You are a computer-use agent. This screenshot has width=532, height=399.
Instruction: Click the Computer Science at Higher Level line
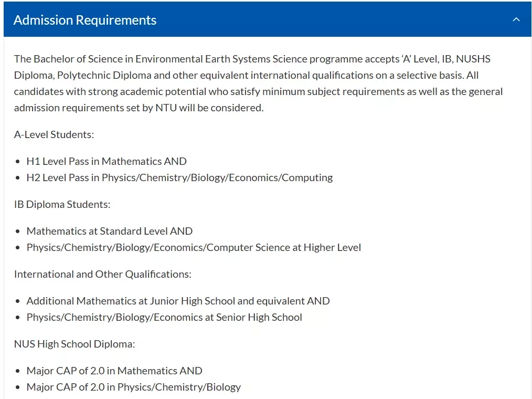[194, 248]
